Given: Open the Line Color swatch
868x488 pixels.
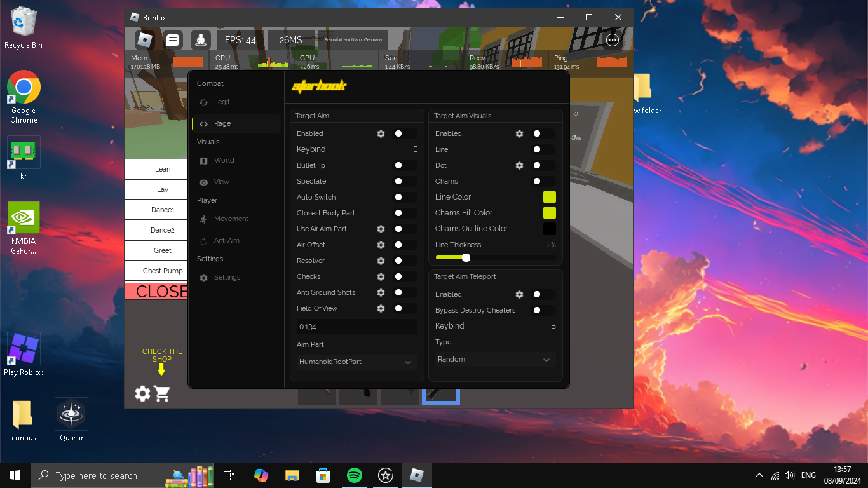Looking at the screenshot, I should 550,197.
